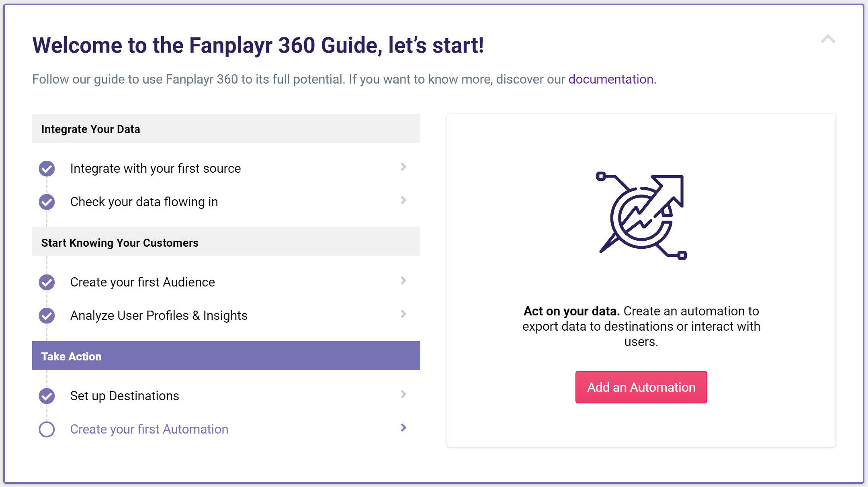Open the documentation link
This screenshot has height=487, width=868.
611,79
